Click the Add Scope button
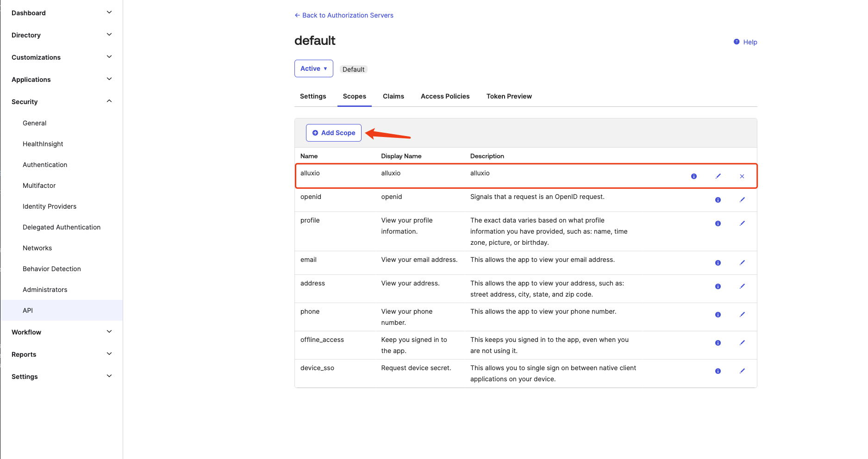The height and width of the screenshot is (459, 868). click(x=333, y=133)
